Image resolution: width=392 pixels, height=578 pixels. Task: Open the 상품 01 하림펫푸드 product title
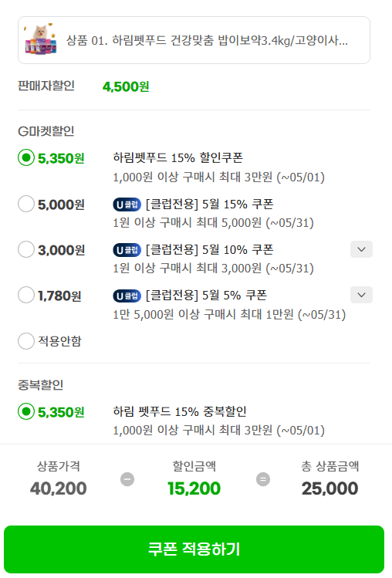click(x=207, y=40)
